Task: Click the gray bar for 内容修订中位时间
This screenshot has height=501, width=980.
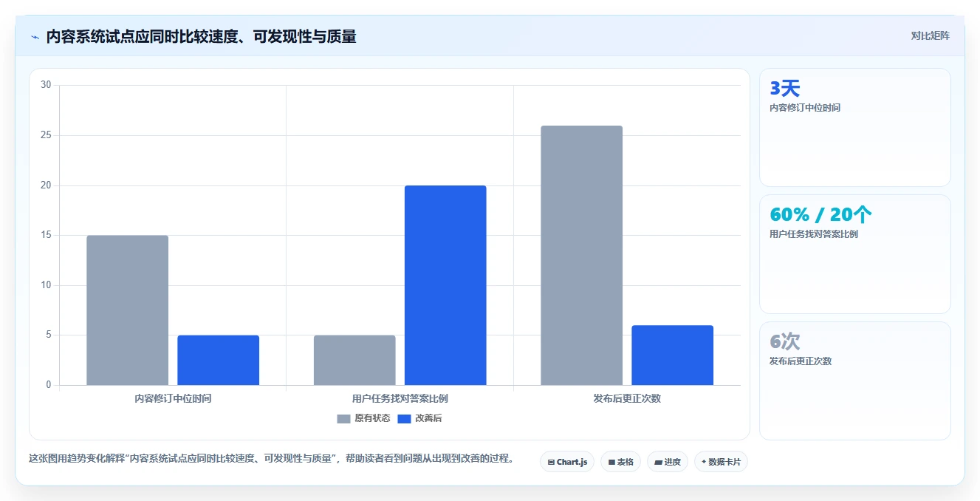Action: tap(127, 310)
